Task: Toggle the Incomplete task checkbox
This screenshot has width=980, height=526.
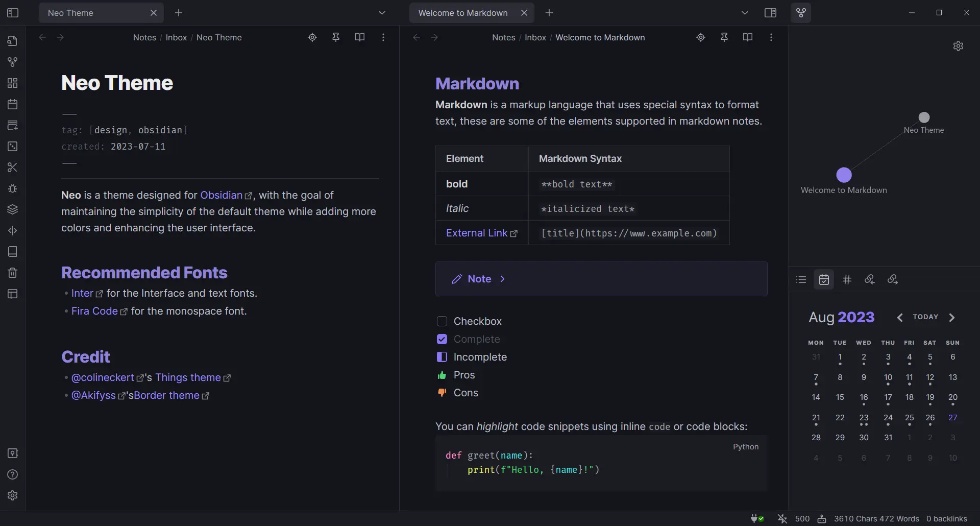Action: click(442, 357)
